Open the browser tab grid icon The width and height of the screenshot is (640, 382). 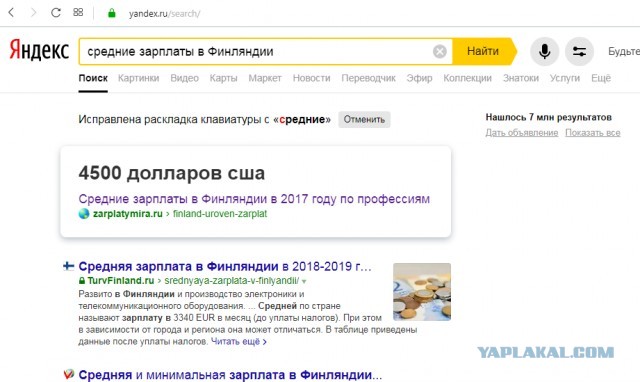click(78, 12)
